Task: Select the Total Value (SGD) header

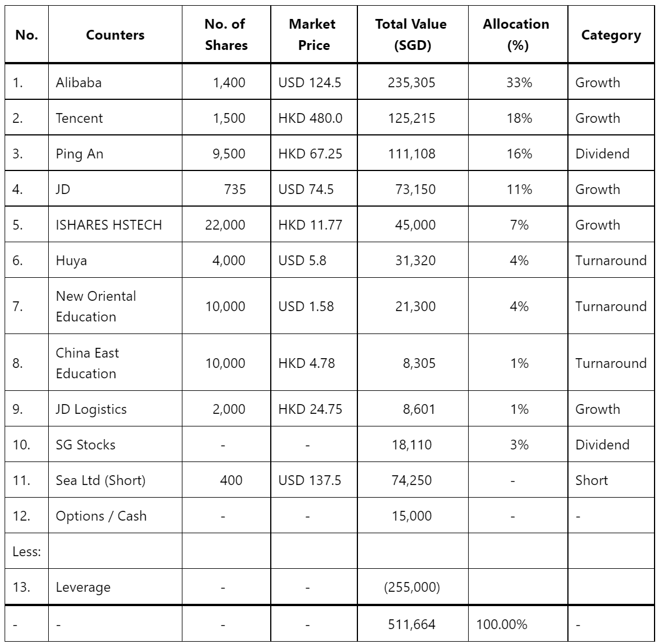Action: point(411,35)
